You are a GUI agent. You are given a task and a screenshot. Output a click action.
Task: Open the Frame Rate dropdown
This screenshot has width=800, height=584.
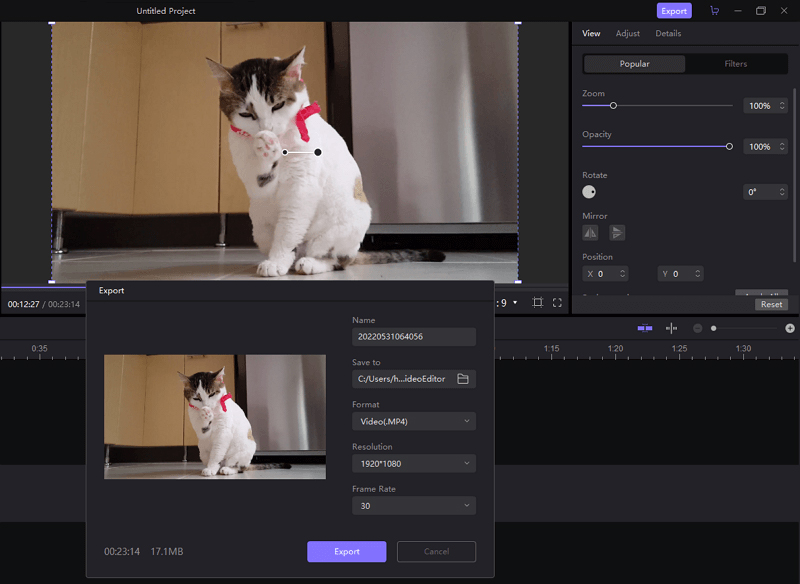click(x=414, y=506)
